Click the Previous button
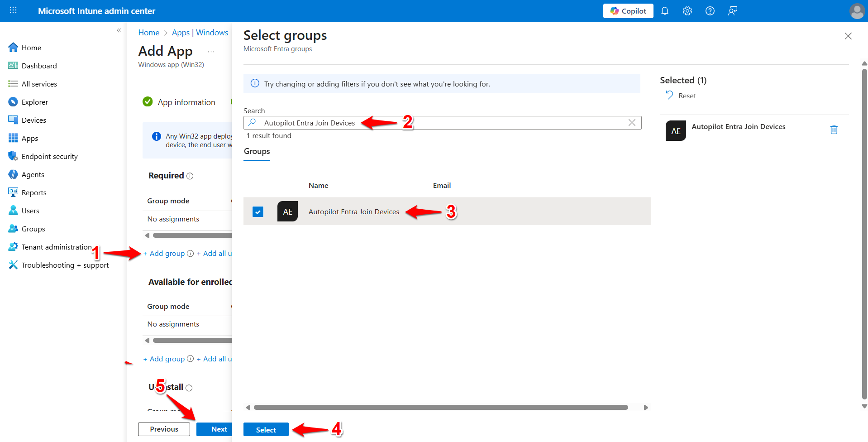868x442 pixels. coord(164,429)
